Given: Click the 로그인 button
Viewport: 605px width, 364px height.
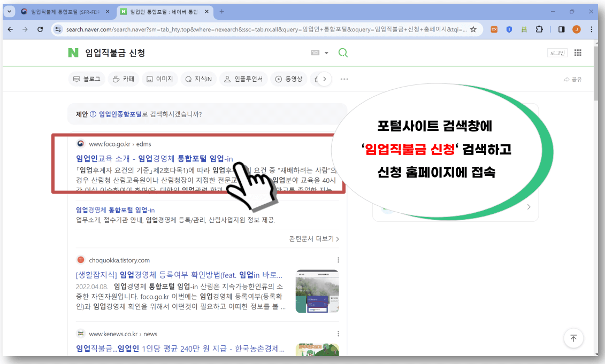Looking at the screenshot, I should [557, 52].
